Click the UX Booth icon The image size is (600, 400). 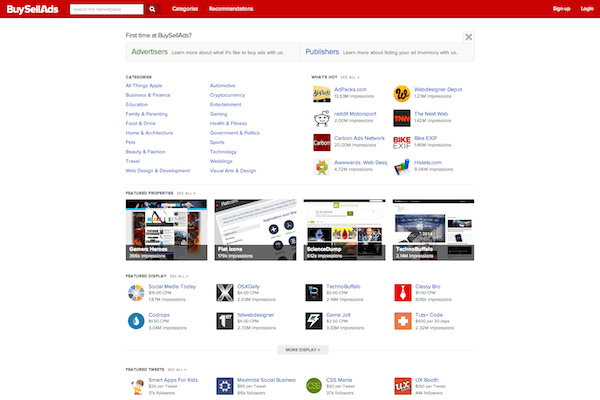tap(403, 386)
